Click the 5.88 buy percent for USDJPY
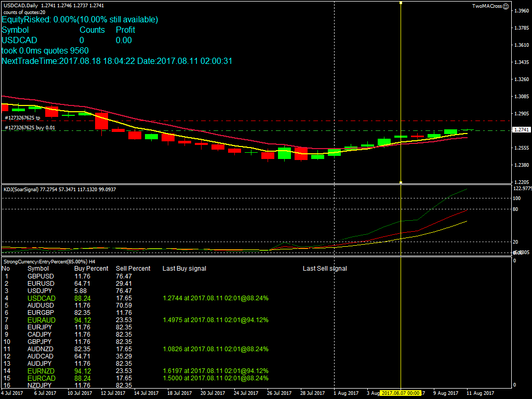 pyautogui.click(x=81, y=291)
